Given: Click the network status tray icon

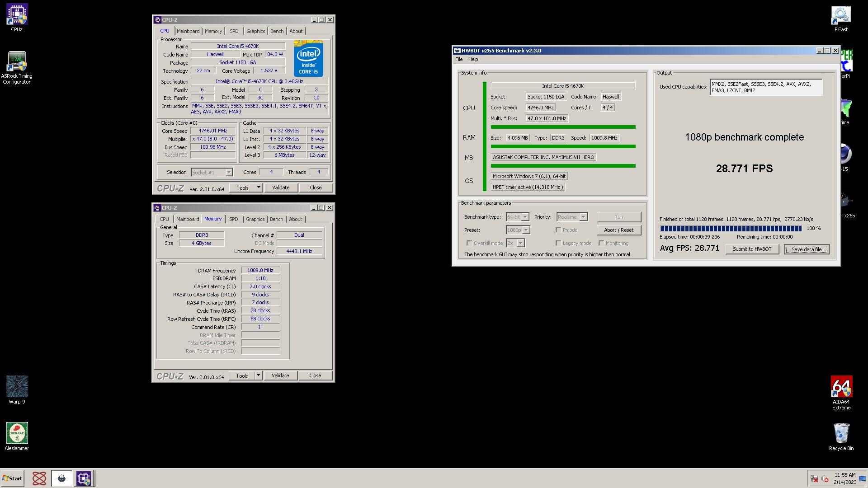Looking at the screenshot, I should click(x=814, y=479).
